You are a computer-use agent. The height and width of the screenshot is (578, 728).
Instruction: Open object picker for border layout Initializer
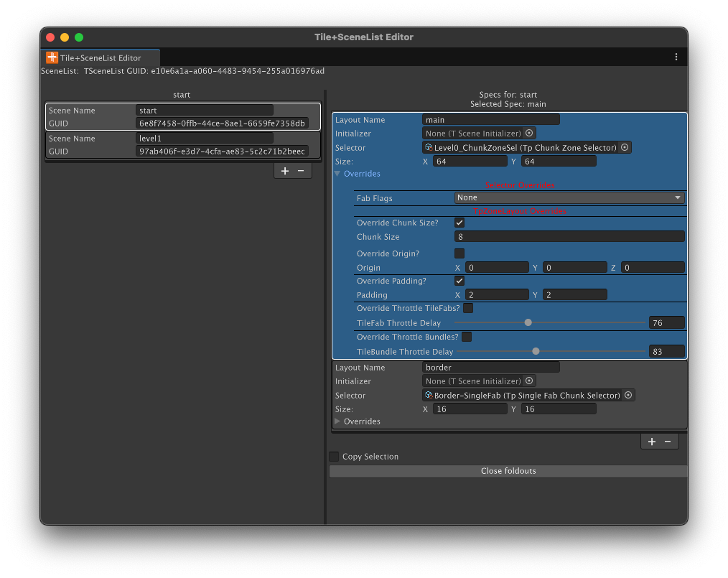click(529, 381)
